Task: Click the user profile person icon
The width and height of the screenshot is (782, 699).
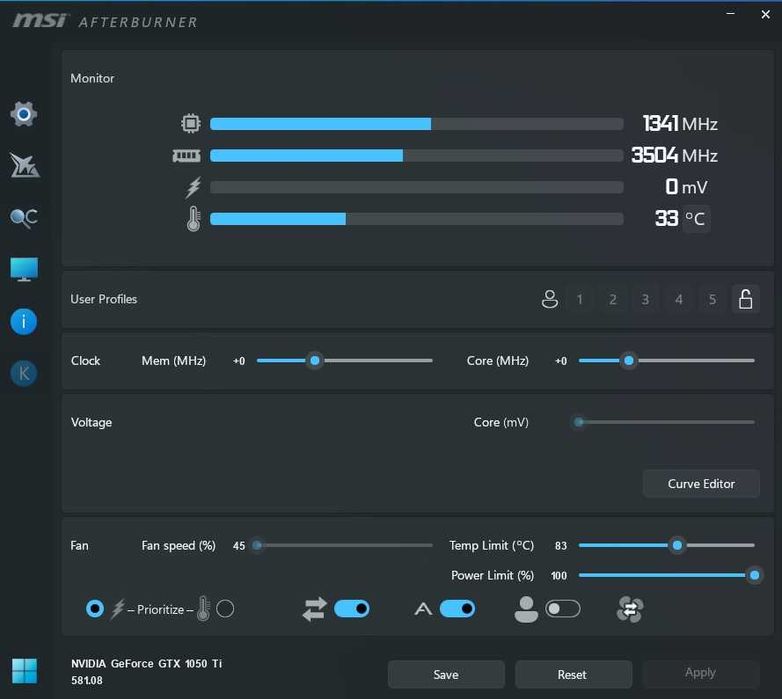Action: [x=550, y=299]
